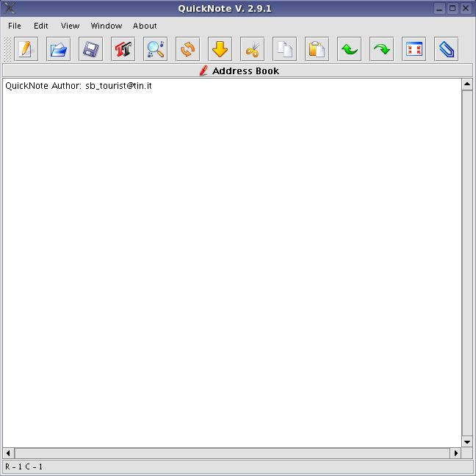Click the New note pencil icon
The height and width of the screenshot is (476, 476).
(26, 49)
